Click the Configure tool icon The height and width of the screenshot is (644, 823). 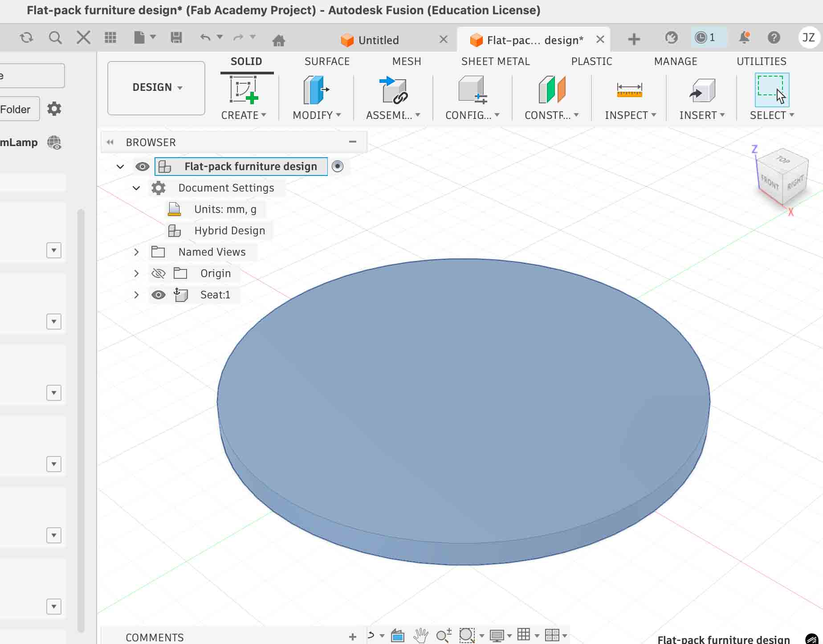(473, 90)
